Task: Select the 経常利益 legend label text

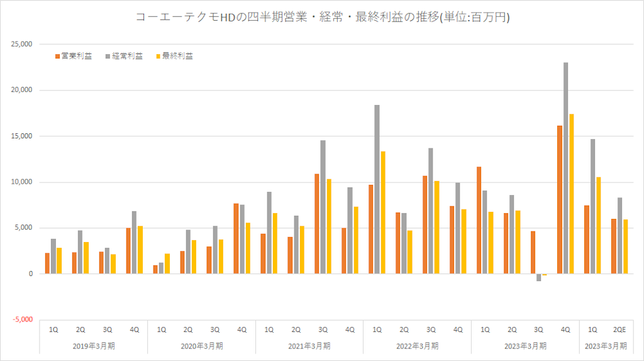Action: [x=127, y=56]
